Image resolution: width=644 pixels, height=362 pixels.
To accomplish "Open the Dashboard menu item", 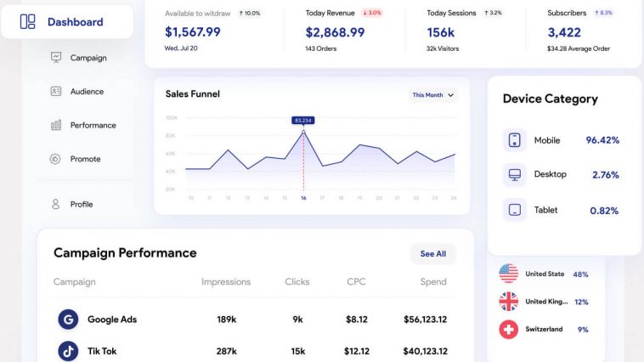I will (x=67, y=22).
